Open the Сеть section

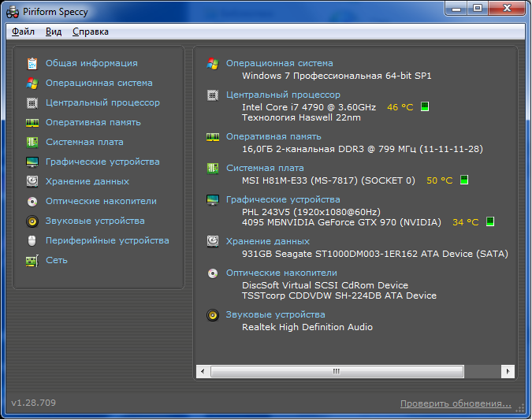57,260
